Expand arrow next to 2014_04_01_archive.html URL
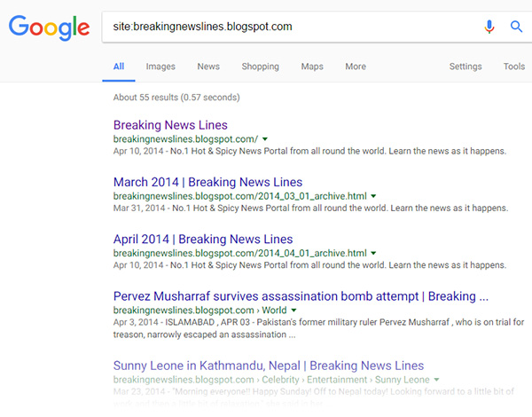 pyautogui.click(x=373, y=253)
